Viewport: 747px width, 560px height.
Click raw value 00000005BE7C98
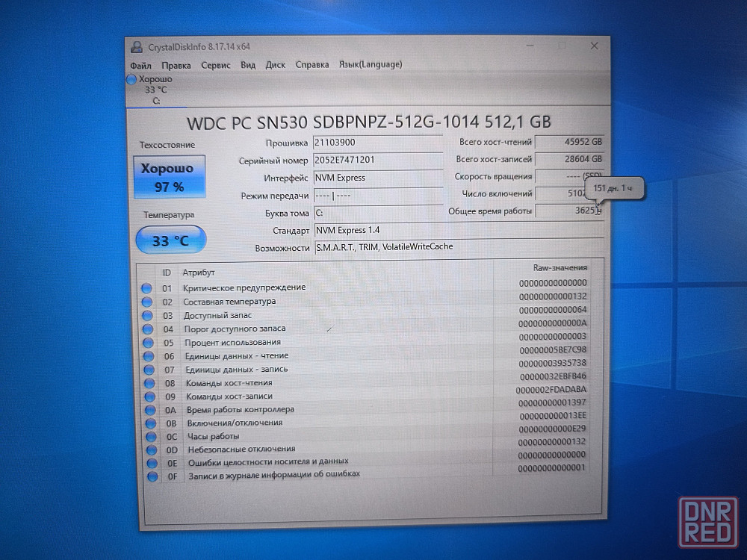coord(553,350)
